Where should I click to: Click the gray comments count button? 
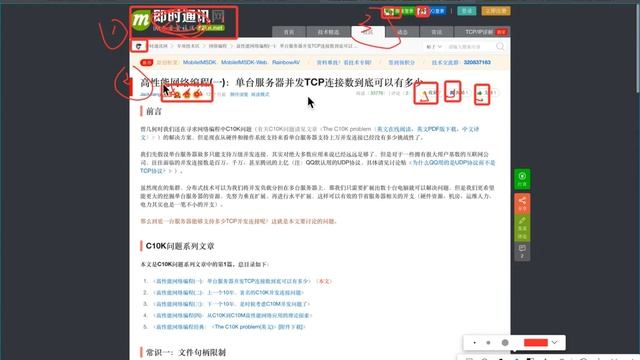(522, 251)
